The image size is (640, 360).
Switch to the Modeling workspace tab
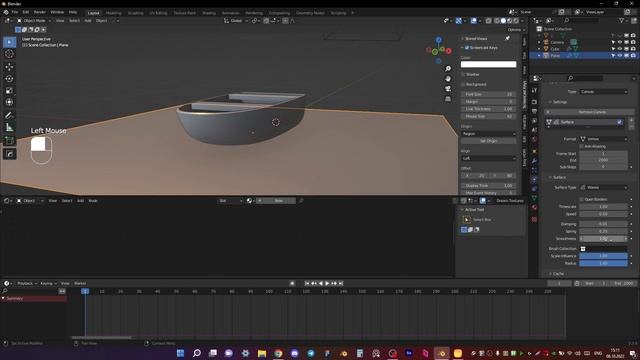tap(113, 13)
